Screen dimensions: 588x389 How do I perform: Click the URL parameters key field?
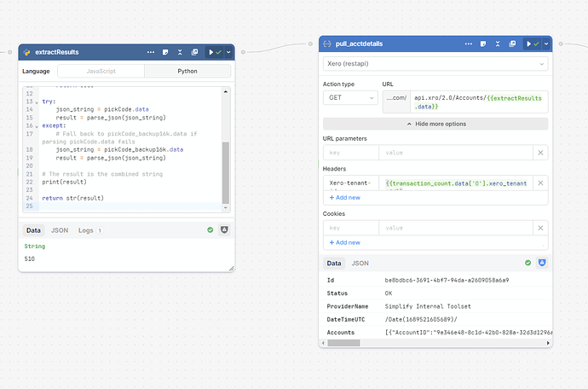click(351, 153)
